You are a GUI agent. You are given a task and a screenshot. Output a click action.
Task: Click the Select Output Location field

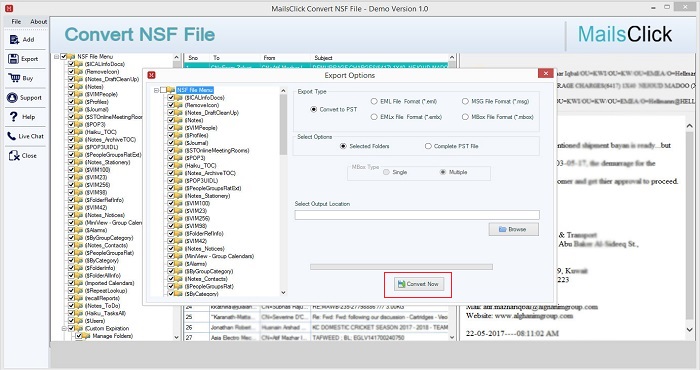point(417,215)
